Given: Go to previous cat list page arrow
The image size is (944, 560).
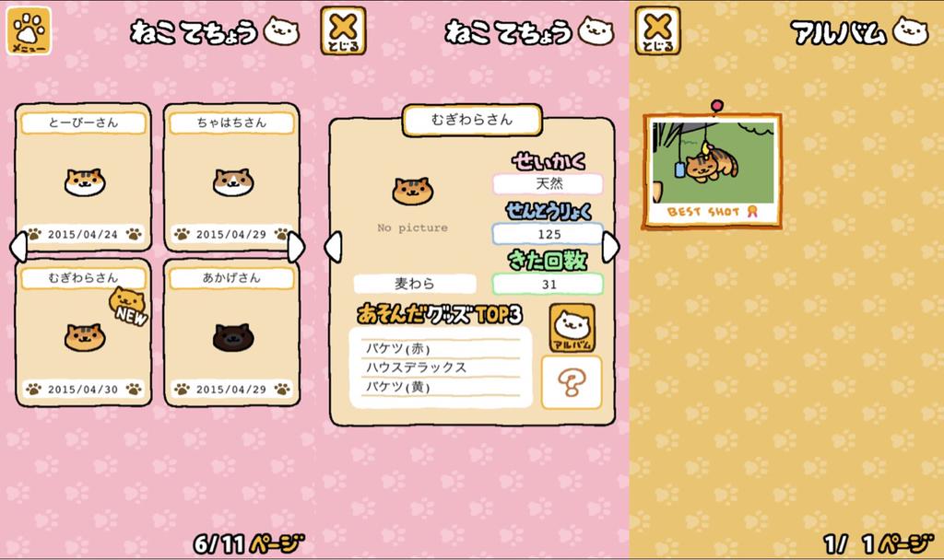Looking at the screenshot, I should (18, 247).
